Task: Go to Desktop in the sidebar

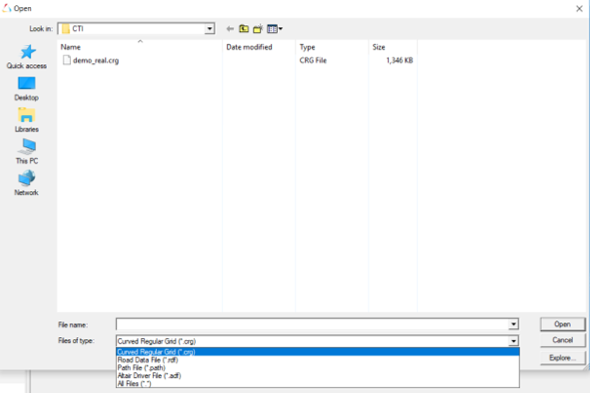Action: click(26, 89)
